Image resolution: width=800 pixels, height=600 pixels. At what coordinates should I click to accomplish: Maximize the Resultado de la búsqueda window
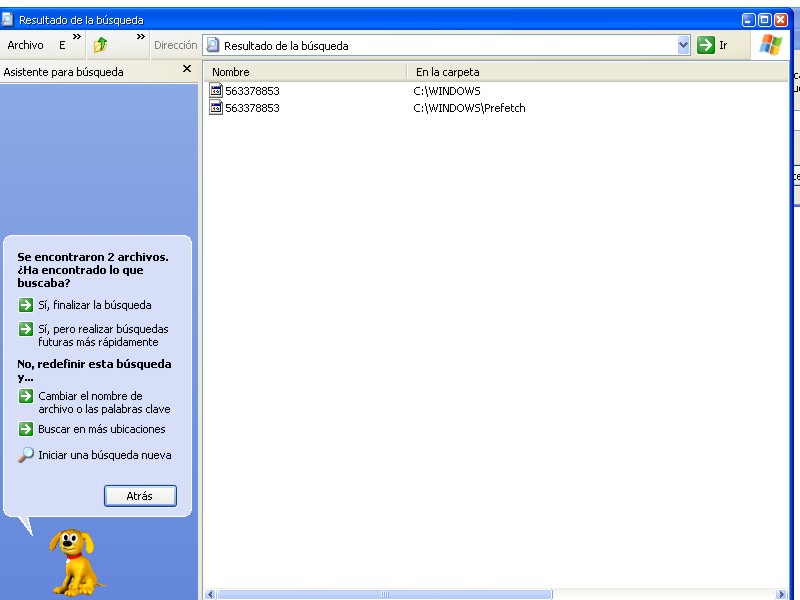tap(764, 20)
